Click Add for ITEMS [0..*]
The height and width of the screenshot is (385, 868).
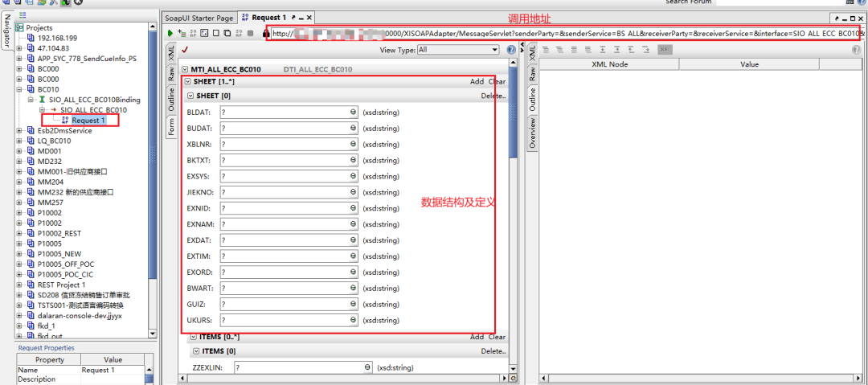point(477,337)
